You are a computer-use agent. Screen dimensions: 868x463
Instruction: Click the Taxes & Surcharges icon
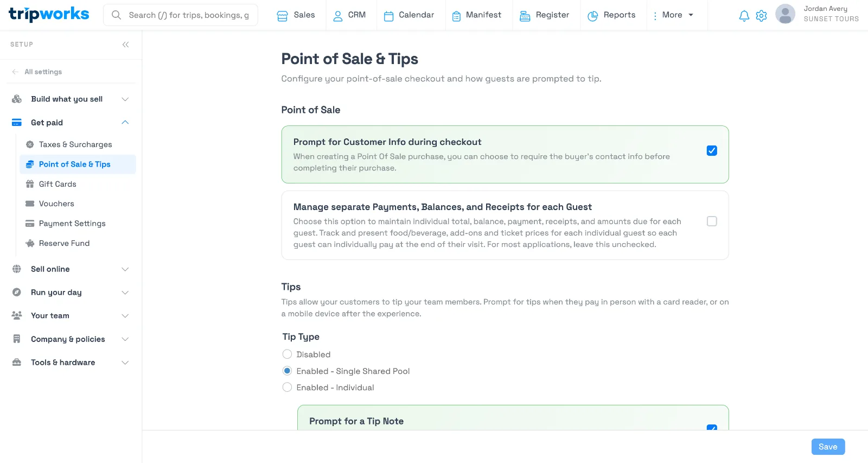30,144
